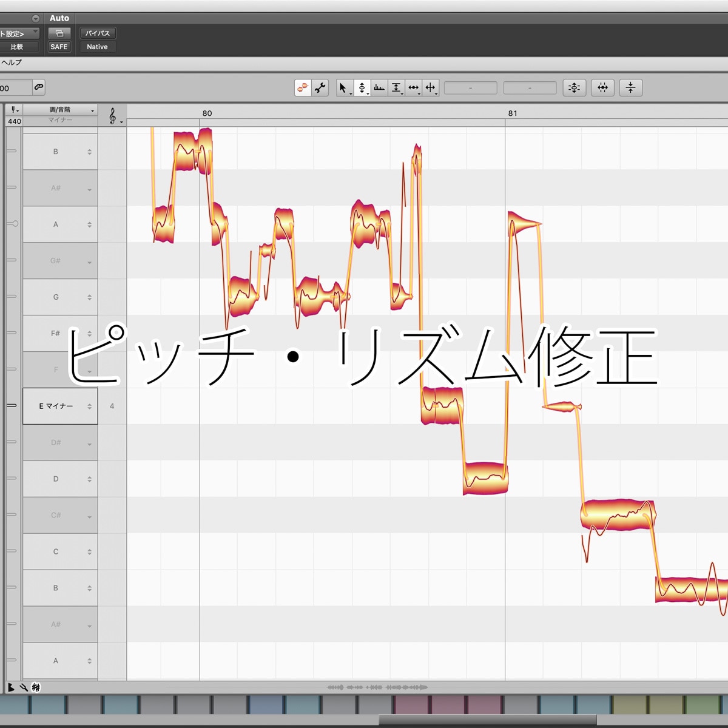Open the circular plugin header menu arrow
The image size is (728, 728).
click(x=36, y=19)
